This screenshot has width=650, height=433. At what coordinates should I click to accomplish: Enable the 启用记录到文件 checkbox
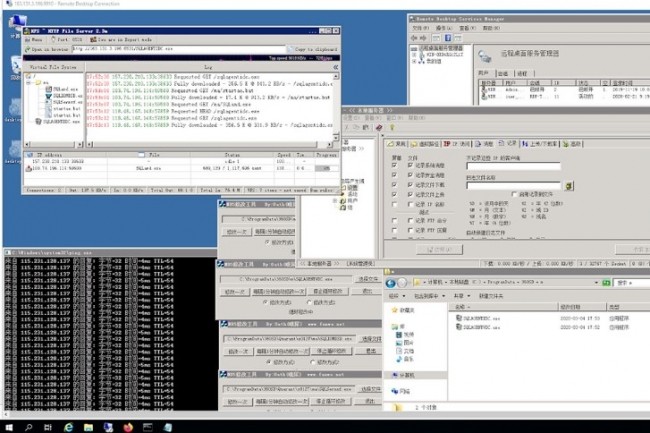pos(514,194)
